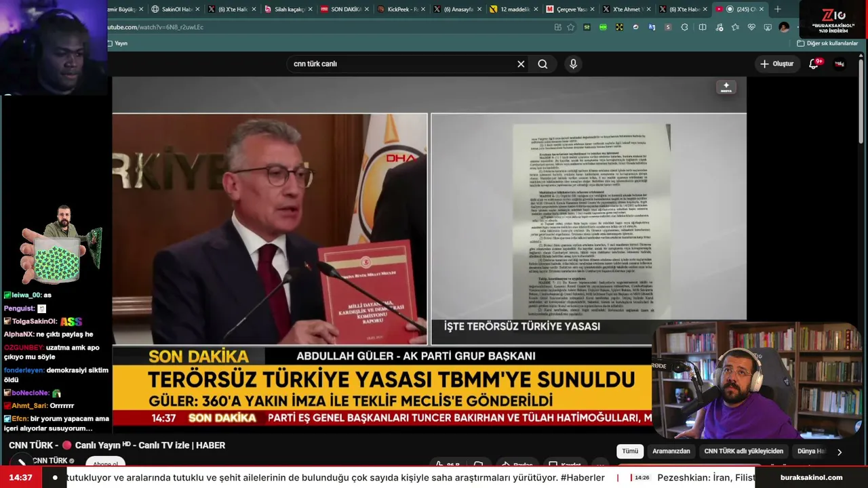Screen dimensions: 868x488
Task: Switch to the 'KickPeek' tab
Action: (x=400, y=9)
